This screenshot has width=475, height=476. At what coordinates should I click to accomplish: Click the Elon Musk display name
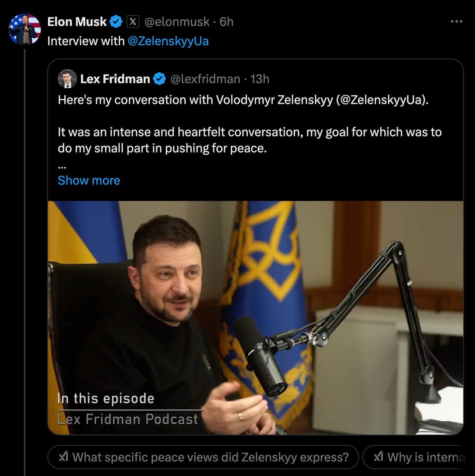pyautogui.click(x=77, y=22)
